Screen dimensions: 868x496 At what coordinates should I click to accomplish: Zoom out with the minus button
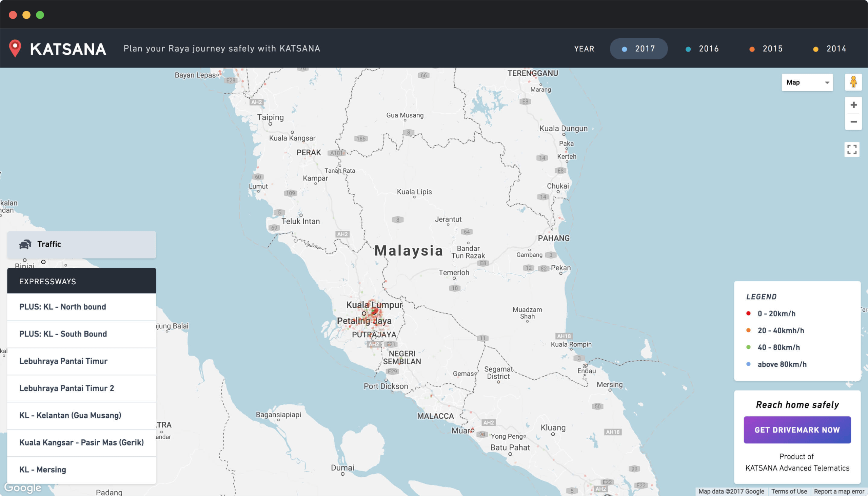click(x=853, y=121)
